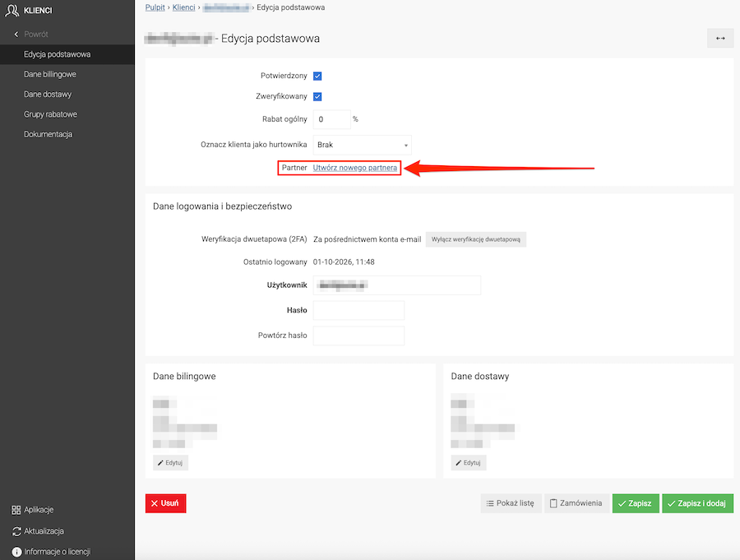
Task: Click the Utwórz nowego partnera link
Action: tap(355, 168)
